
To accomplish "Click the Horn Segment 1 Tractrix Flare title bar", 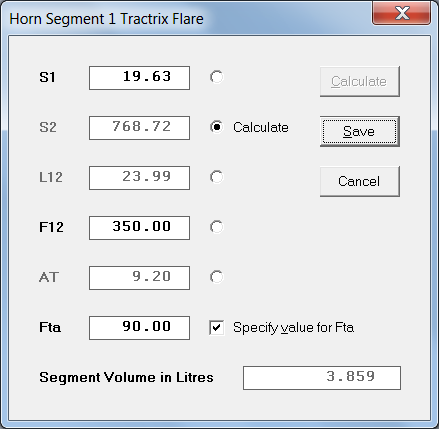I will coord(187,18).
